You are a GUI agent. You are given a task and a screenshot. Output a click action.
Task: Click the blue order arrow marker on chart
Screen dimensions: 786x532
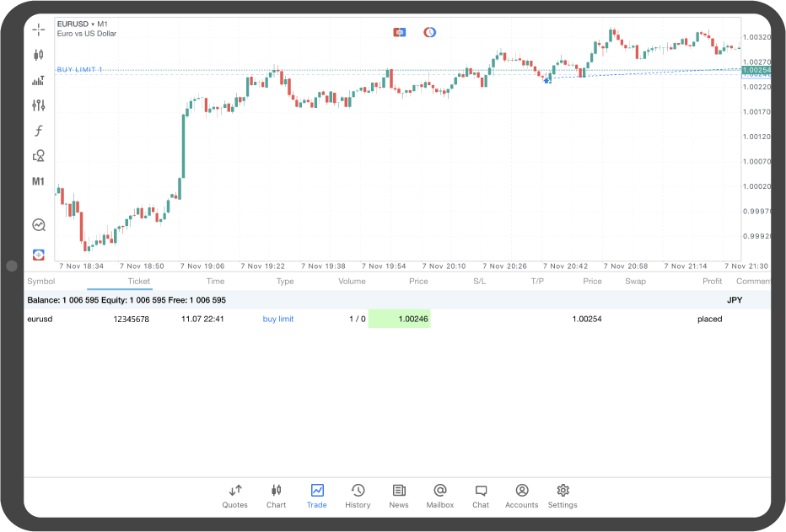pos(546,80)
